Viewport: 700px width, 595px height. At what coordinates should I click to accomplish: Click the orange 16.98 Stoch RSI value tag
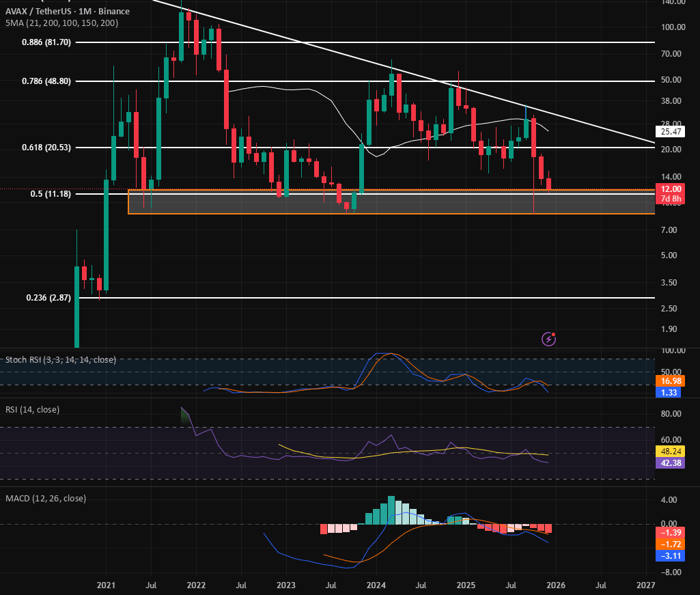(670, 381)
